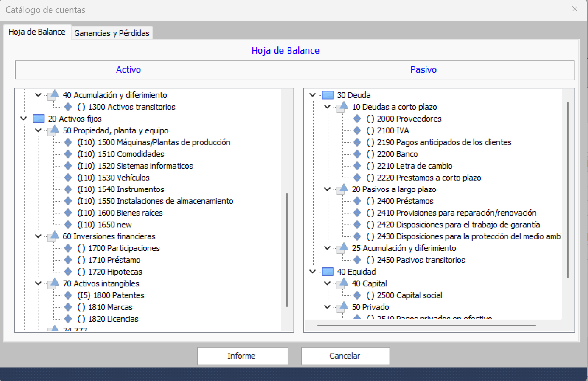Collapse the 70 Activos intangibles node
The width and height of the screenshot is (588, 381).
coord(38,283)
